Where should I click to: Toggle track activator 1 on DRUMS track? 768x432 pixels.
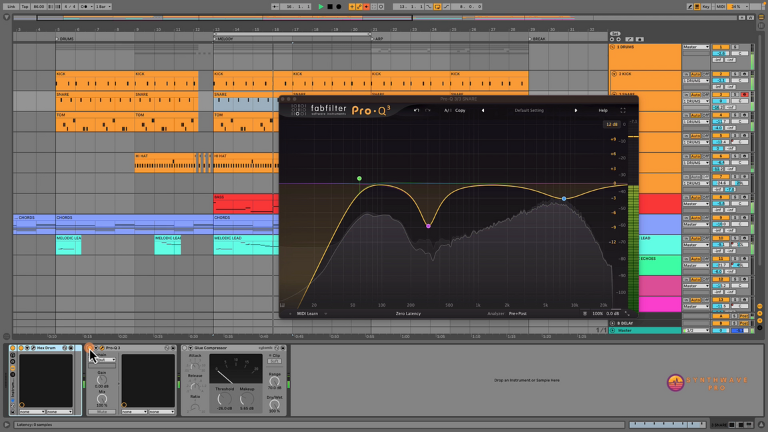(x=720, y=47)
